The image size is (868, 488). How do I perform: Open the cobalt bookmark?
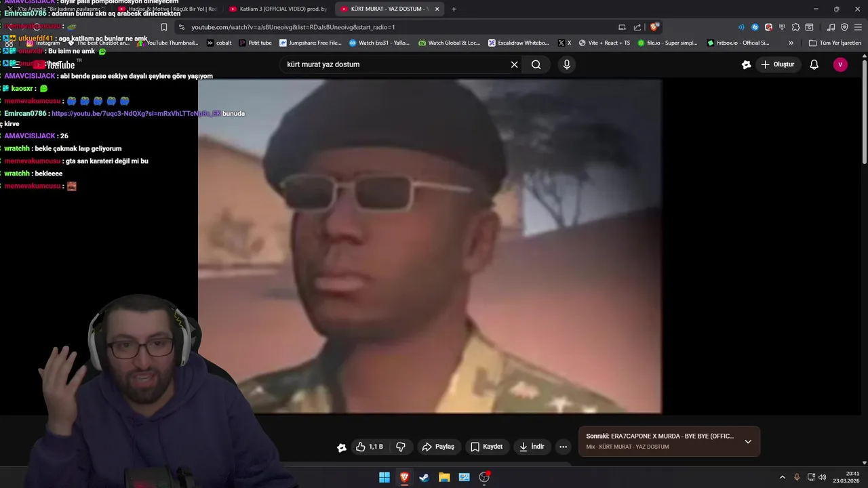(219, 43)
